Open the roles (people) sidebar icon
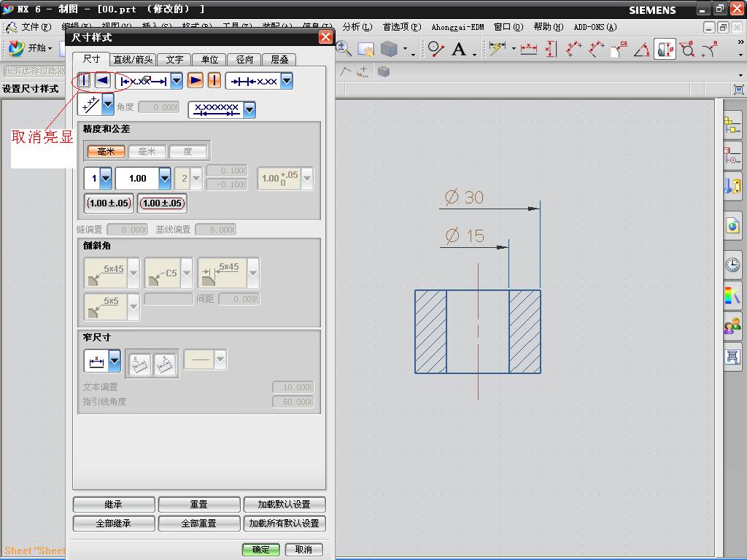Image resolution: width=747 pixels, height=560 pixels. click(x=732, y=326)
